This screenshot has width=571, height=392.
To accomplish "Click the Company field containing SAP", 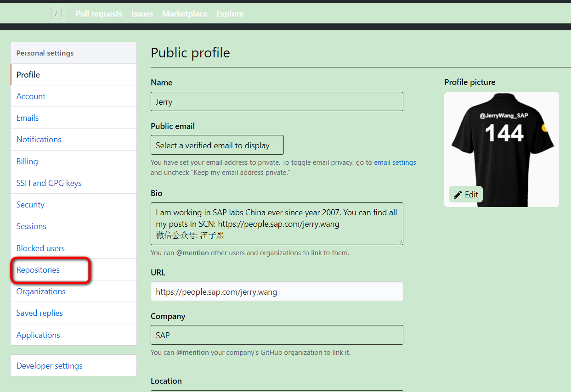I will (277, 335).
